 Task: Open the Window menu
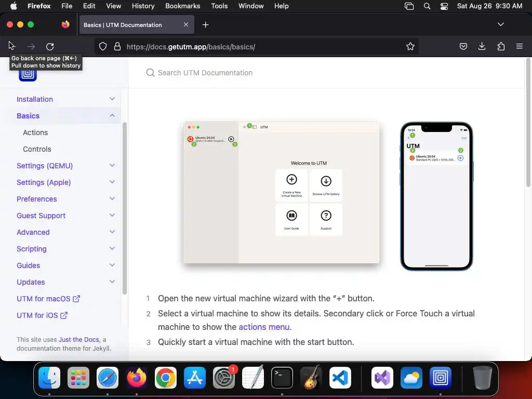[x=251, y=6]
